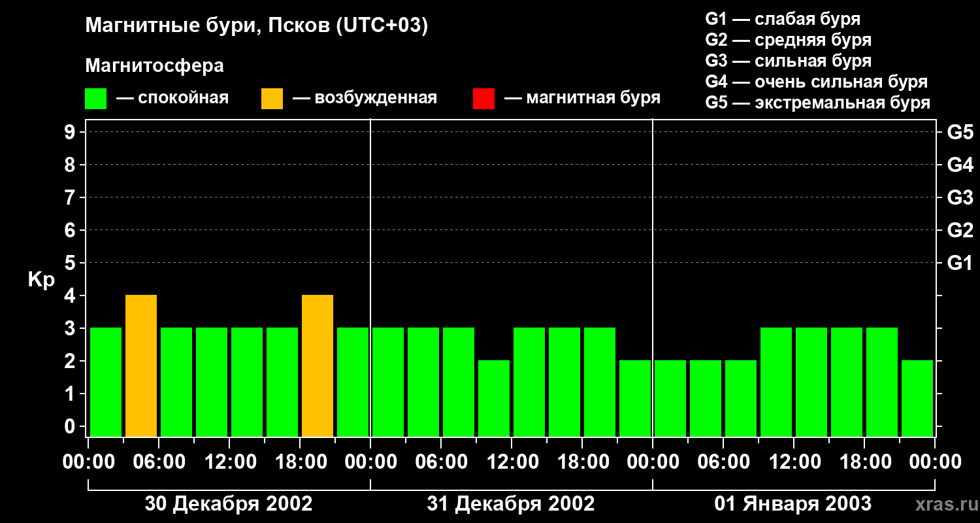Click the 'G1' right-axis label
This screenshot has height=523, width=980.
click(x=960, y=263)
